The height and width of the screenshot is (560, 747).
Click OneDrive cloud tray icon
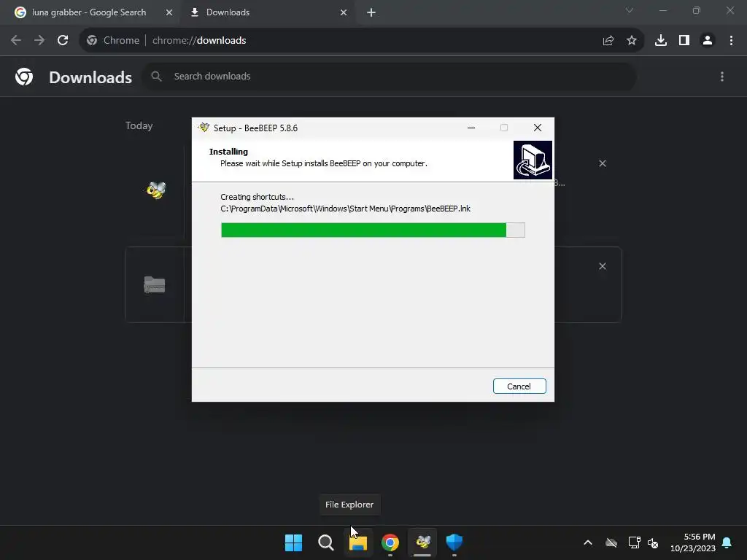611,542
